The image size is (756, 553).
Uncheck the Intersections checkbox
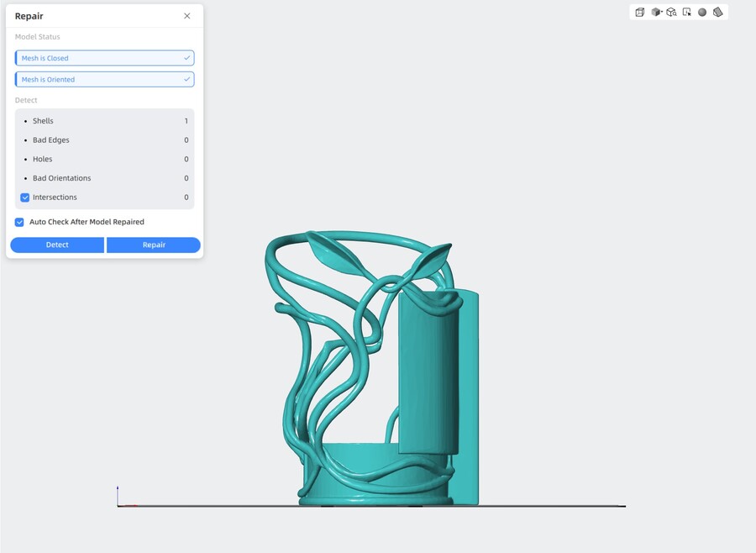(25, 197)
